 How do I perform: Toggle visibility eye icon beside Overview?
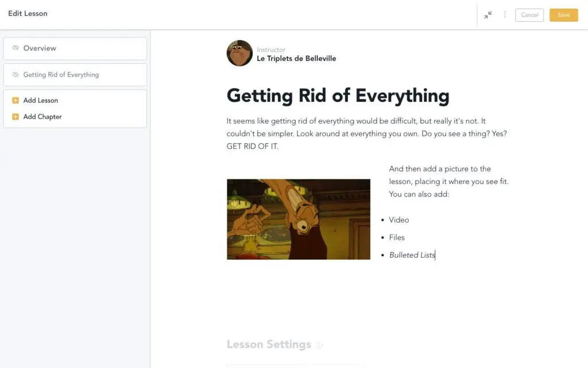point(16,48)
